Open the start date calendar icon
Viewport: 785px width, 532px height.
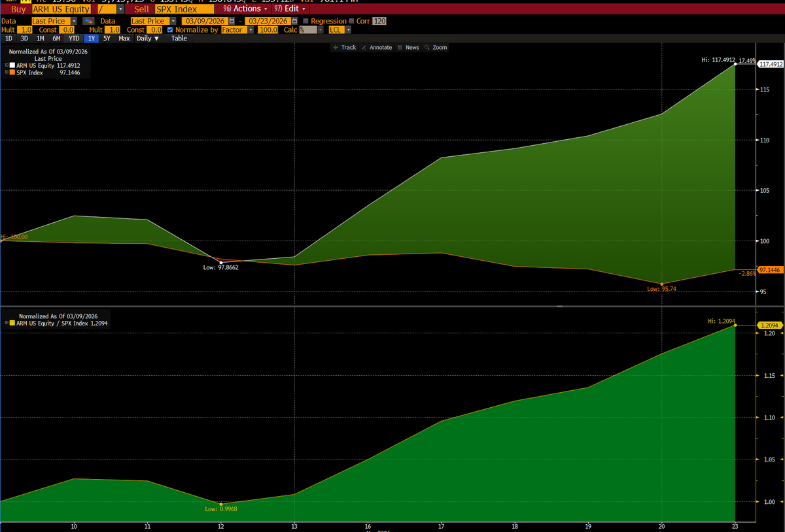tap(232, 21)
